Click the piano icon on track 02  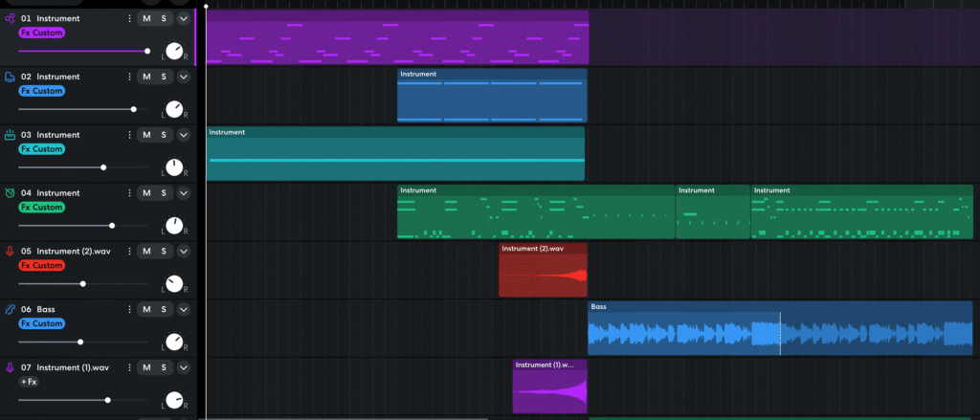pyautogui.click(x=10, y=77)
